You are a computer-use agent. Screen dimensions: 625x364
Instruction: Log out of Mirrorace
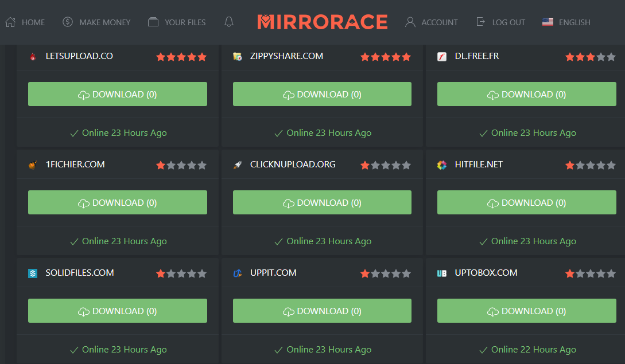pyautogui.click(x=500, y=22)
